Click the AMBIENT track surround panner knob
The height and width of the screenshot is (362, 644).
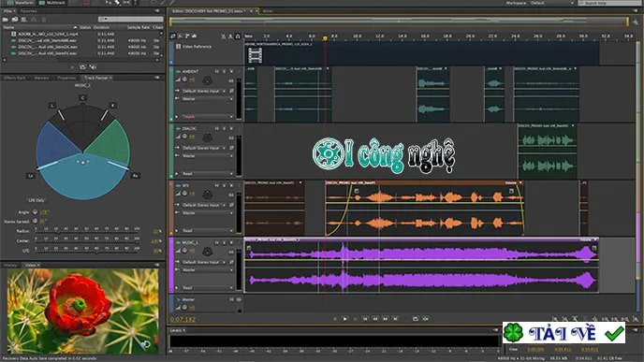[x=207, y=80]
